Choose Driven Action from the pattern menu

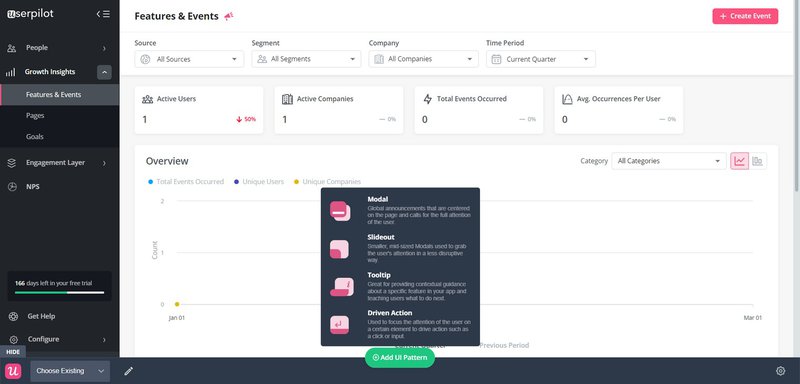click(401, 325)
